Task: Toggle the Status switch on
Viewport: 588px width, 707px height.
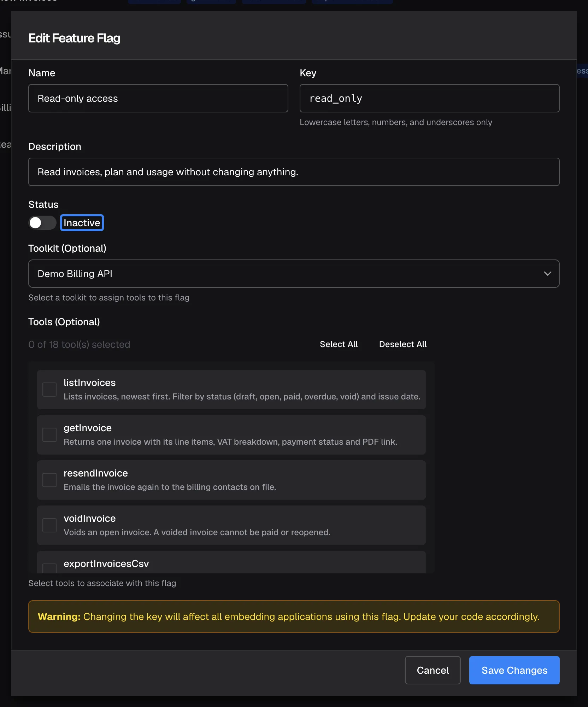Action: tap(42, 223)
